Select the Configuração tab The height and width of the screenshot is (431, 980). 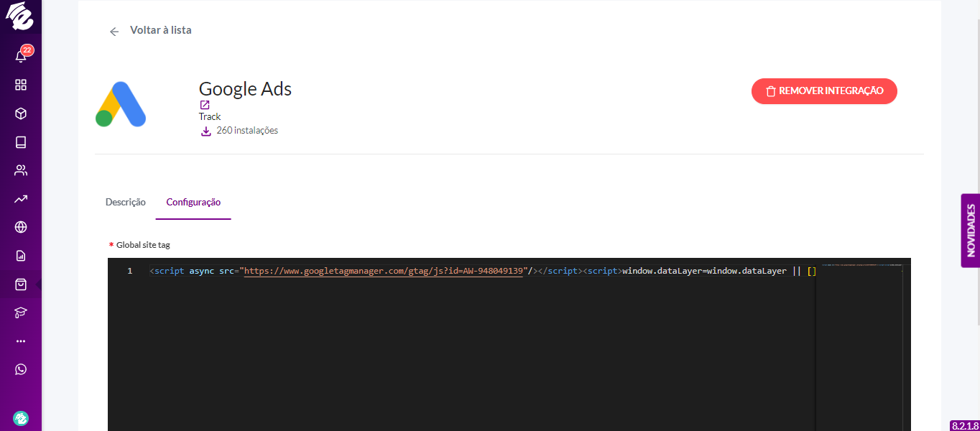coord(193,202)
